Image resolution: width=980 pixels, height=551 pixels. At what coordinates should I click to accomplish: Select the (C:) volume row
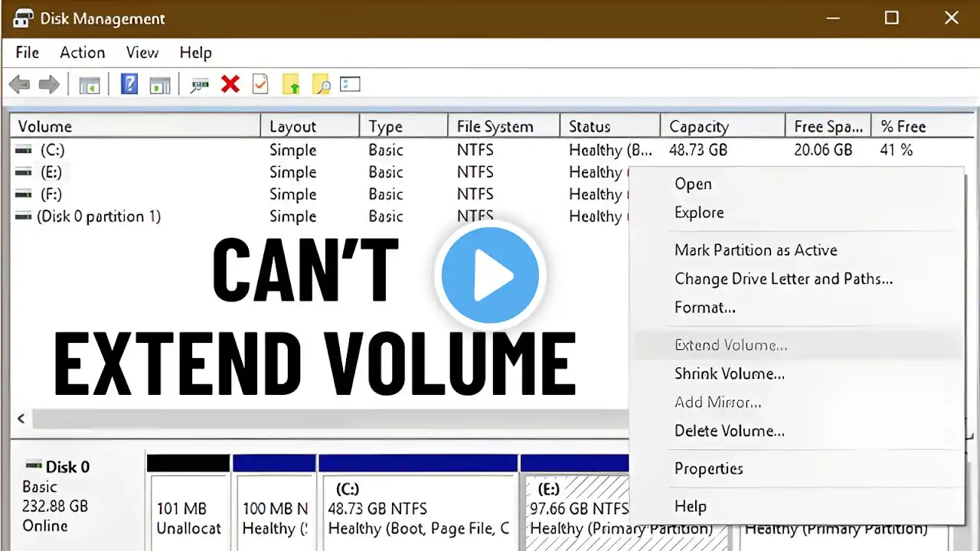(52, 150)
